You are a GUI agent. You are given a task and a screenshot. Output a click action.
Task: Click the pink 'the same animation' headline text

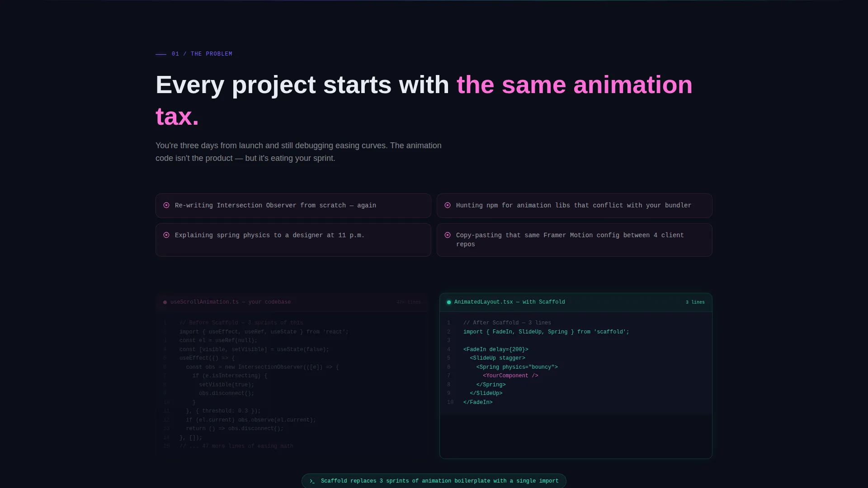click(x=575, y=84)
